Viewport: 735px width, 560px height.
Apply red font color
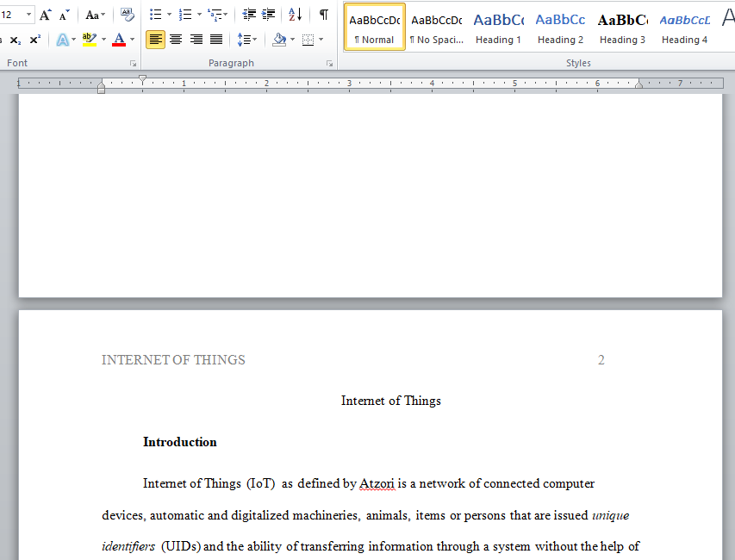119,40
